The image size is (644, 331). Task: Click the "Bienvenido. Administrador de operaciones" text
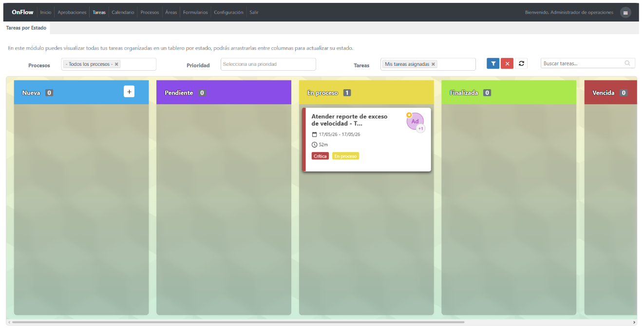pyautogui.click(x=569, y=13)
